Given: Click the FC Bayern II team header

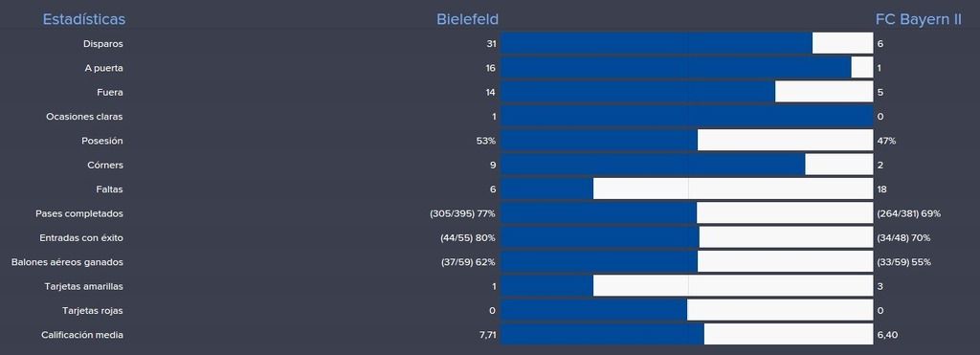Looking at the screenshot, I should click(918, 19).
